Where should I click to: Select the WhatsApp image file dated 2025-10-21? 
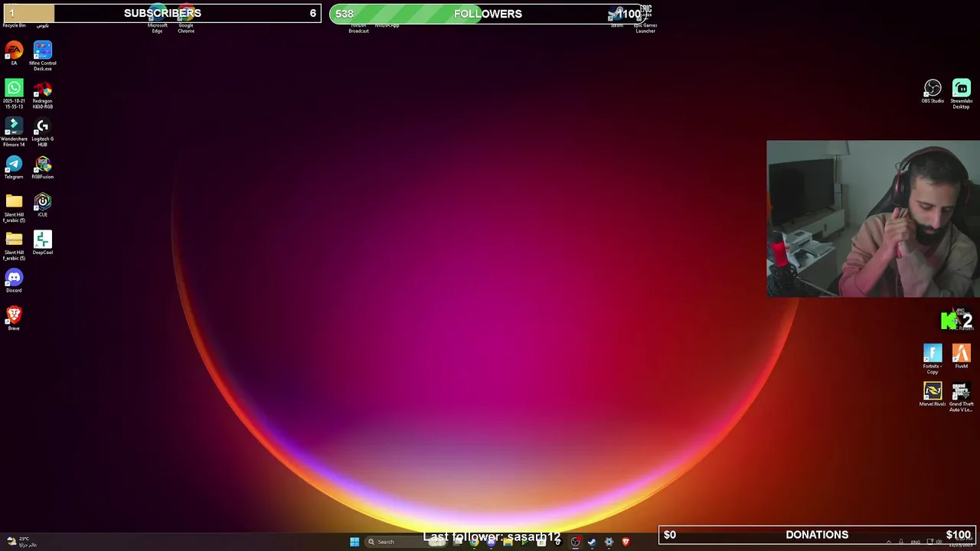(x=14, y=93)
